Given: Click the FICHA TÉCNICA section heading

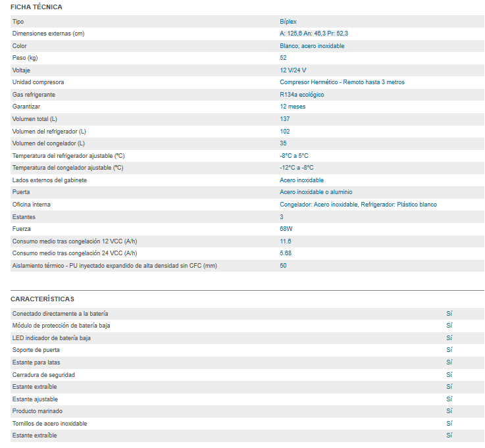Looking at the screenshot, I should coord(37,7).
